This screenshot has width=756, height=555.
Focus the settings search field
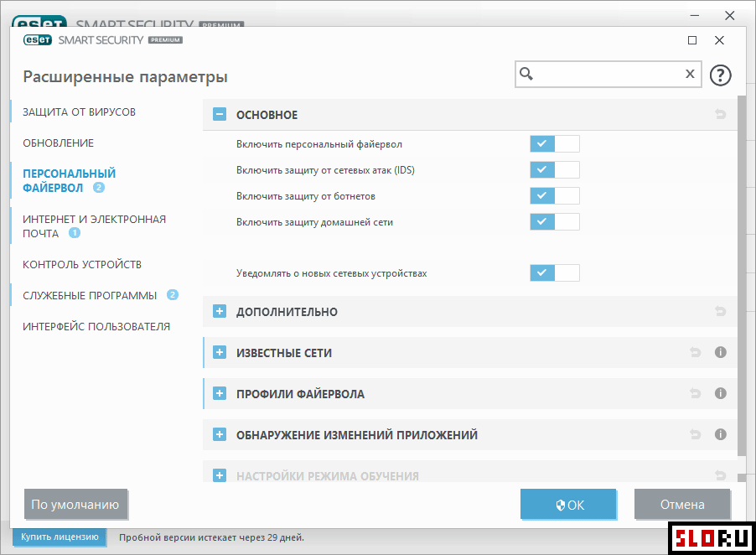(608, 74)
